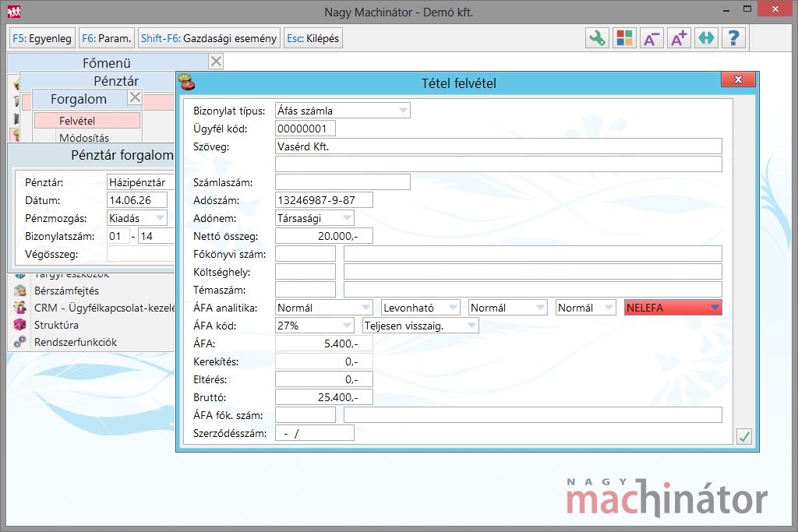
Task: Open settings with the green wrench icon
Action: [597, 38]
